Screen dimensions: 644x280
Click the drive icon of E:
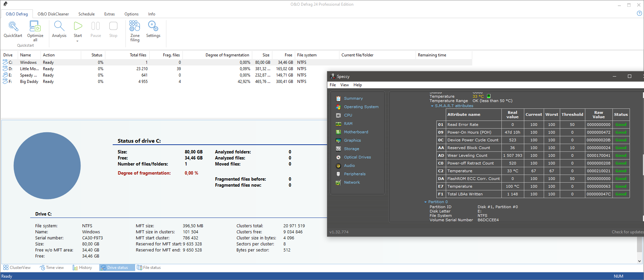tap(5, 75)
